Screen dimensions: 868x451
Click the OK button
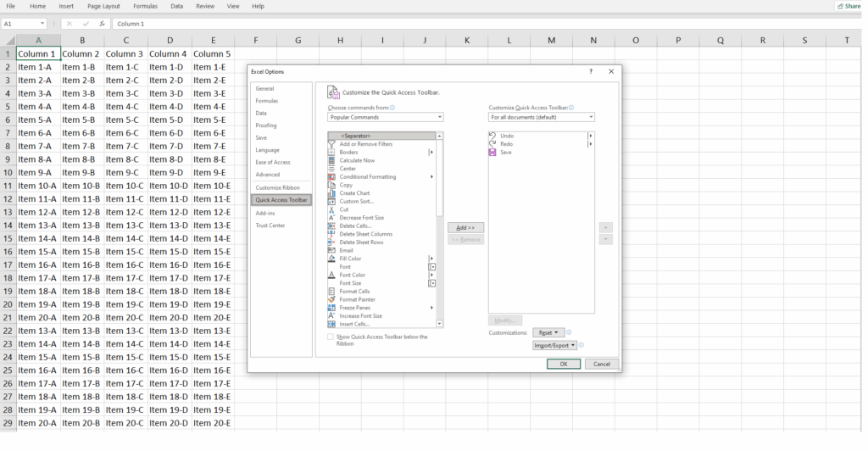coord(564,365)
